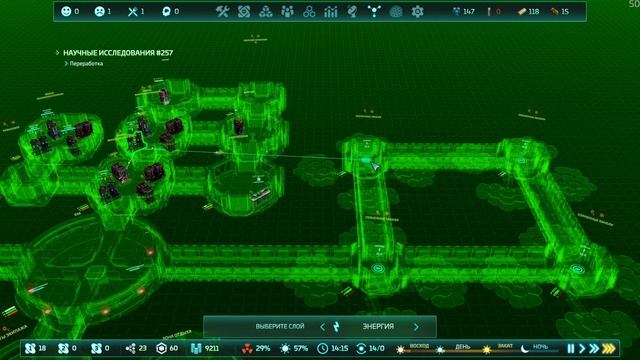The image size is (640, 360).
Task: Open the gear settings icon
Action: [x=417, y=11]
